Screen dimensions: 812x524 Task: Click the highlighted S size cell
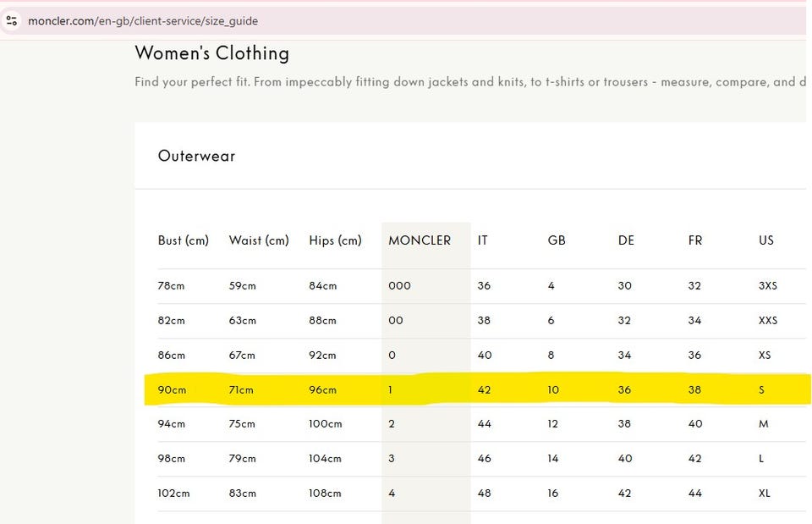point(762,390)
